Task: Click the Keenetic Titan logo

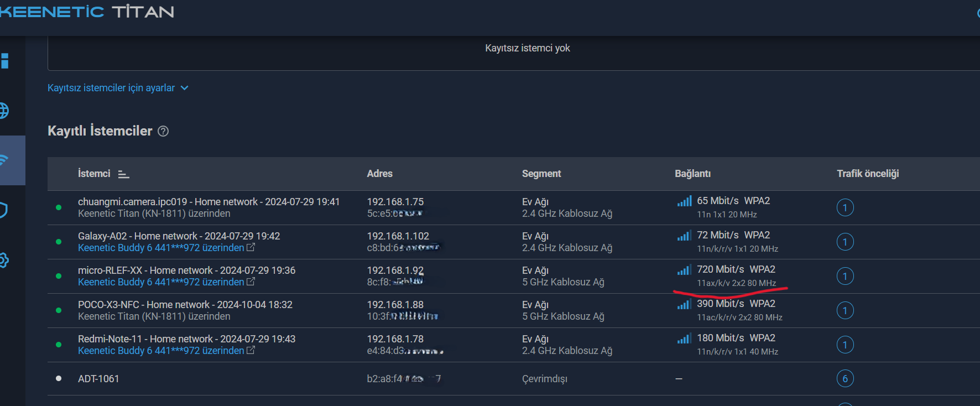Action: [87, 12]
